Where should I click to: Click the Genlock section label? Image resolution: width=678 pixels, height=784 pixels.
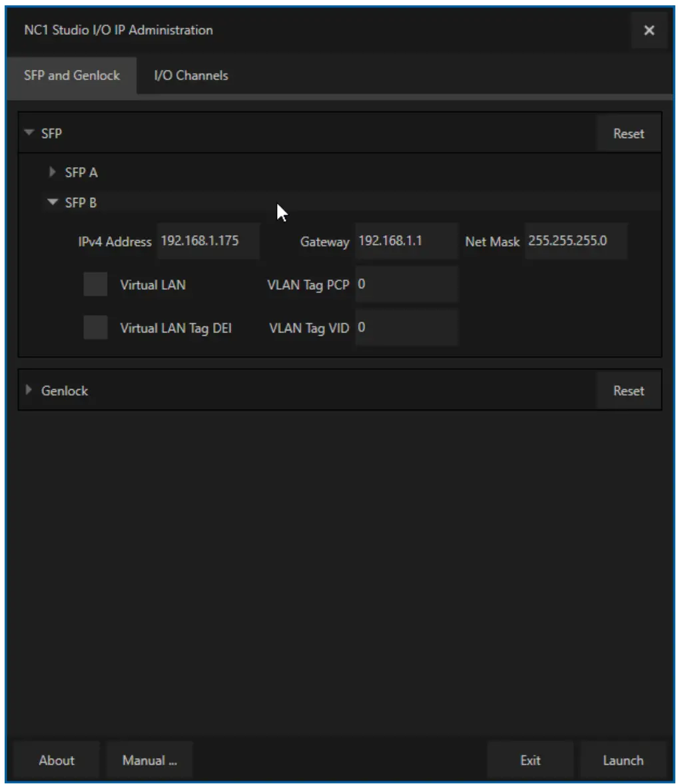click(65, 390)
